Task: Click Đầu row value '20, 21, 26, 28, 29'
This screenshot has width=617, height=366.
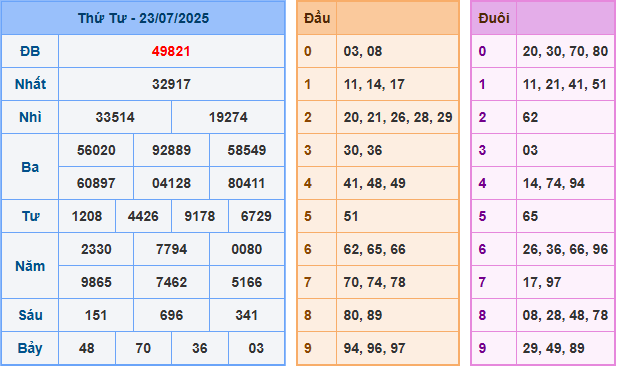Action: click(398, 117)
